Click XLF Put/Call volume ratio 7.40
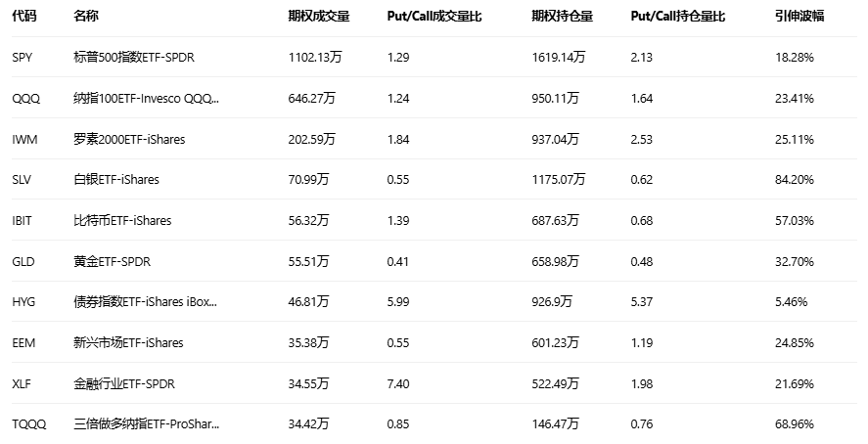868x444 pixels. (397, 383)
